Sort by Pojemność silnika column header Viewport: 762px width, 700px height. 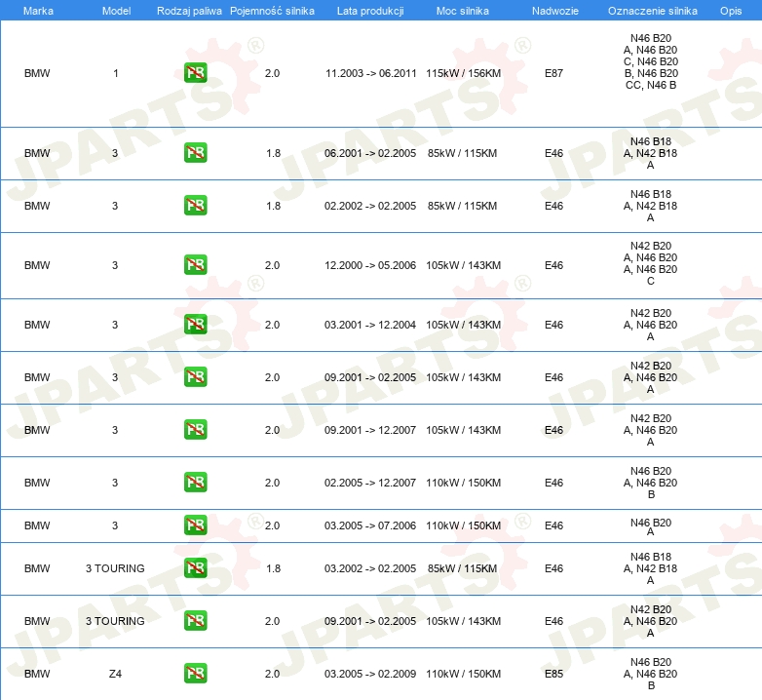(272, 11)
